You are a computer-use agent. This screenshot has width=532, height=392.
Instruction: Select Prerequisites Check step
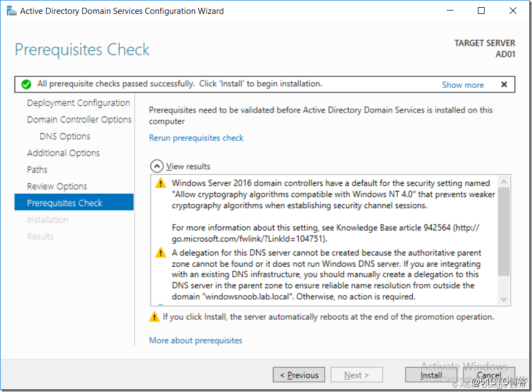click(x=74, y=203)
